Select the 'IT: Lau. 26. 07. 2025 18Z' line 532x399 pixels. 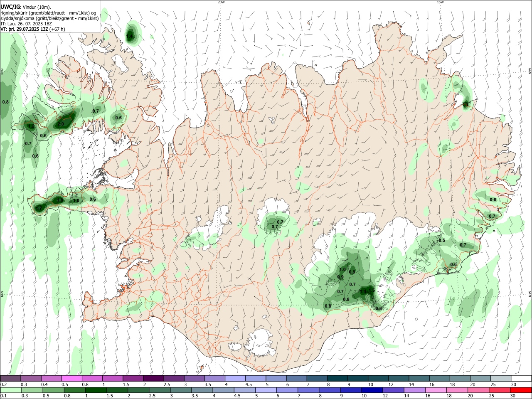tap(26, 24)
